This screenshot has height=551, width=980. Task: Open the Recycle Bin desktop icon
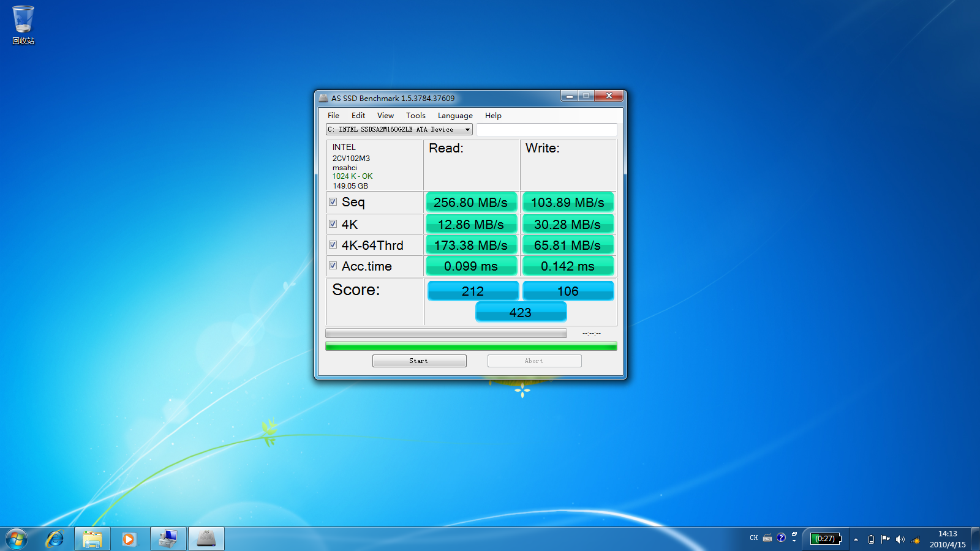[x=23, y=25]
